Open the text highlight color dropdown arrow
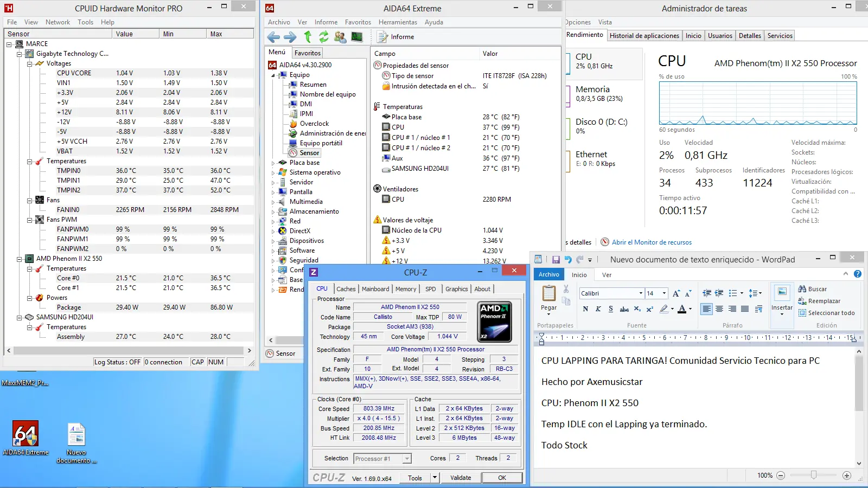 coord(672,309)
